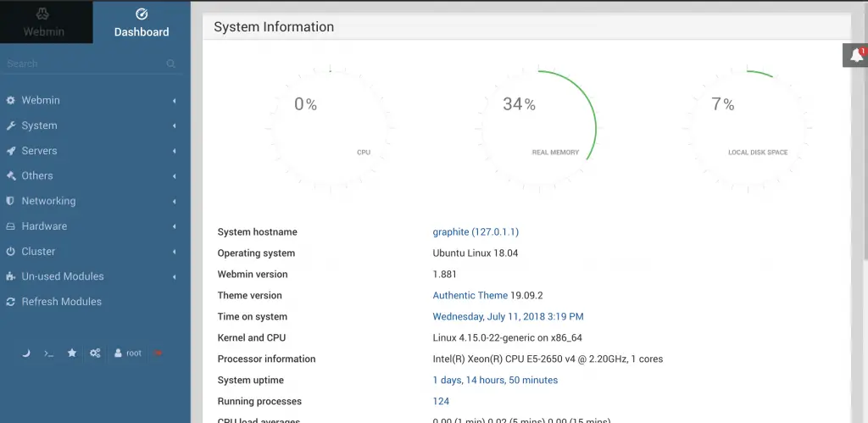Open the Authentic Theme link
Screen dimensions: 868x423
(x=470, y=296)
